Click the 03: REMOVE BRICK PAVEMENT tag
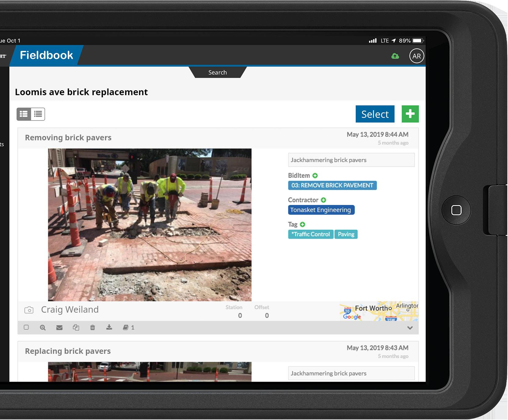 (332, 185)
